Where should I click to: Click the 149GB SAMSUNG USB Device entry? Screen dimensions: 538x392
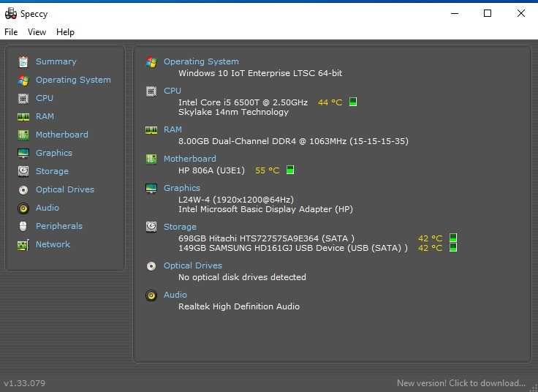tap(293, 248)
